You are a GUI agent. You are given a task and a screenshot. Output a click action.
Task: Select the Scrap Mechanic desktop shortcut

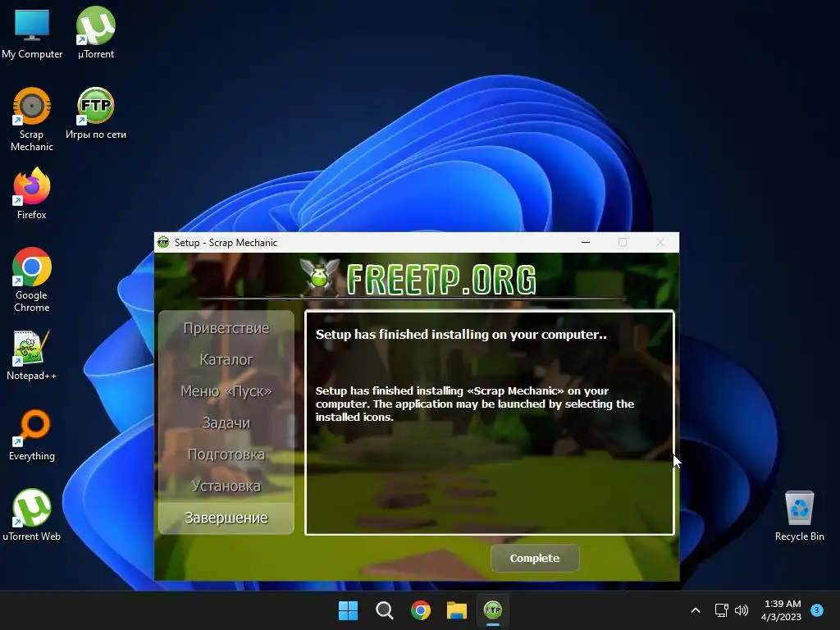click(x=32, y=120)
